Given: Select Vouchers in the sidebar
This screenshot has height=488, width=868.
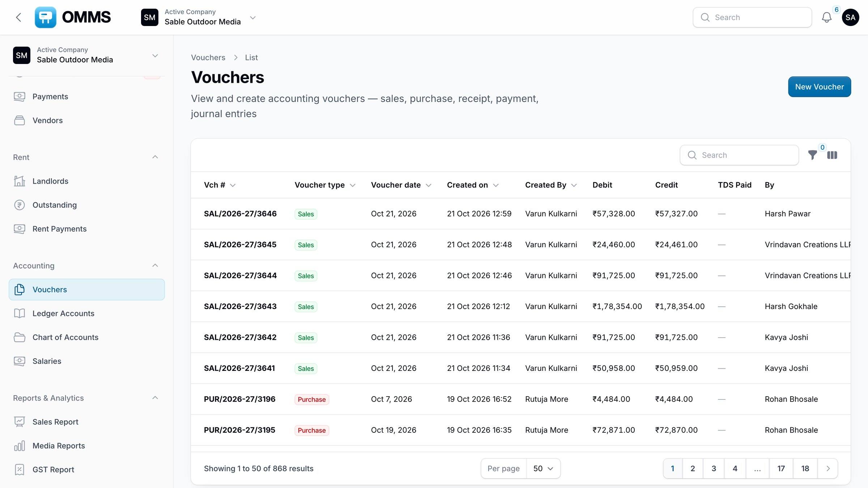Looking at the screenshot, I should 87,290.
